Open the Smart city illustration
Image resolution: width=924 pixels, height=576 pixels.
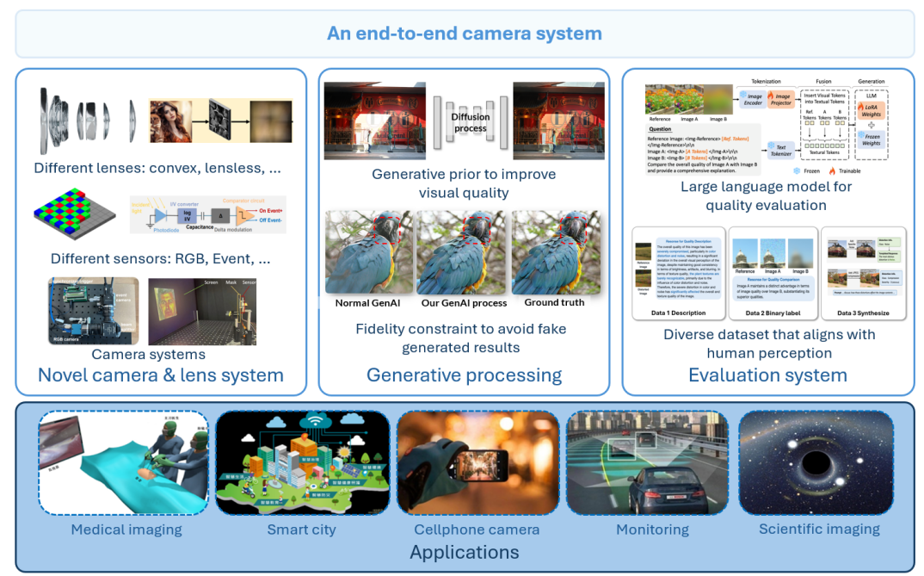click(303, 463)
